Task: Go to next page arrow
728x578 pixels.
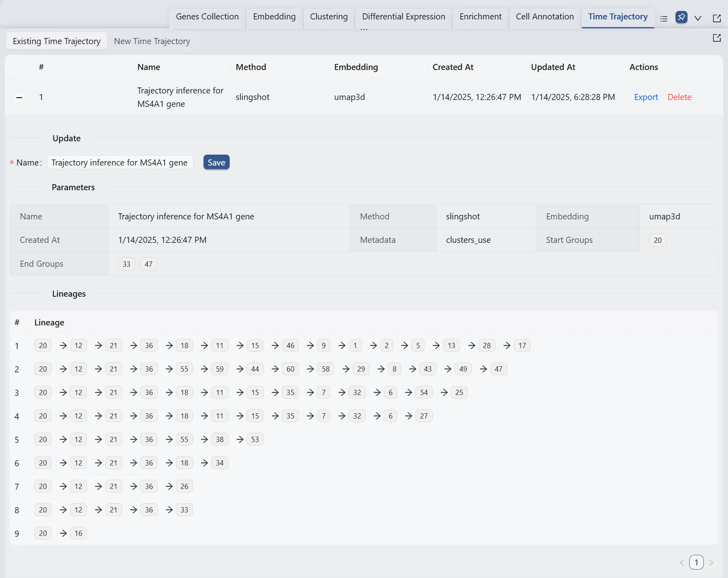Action: click(711, 563)
